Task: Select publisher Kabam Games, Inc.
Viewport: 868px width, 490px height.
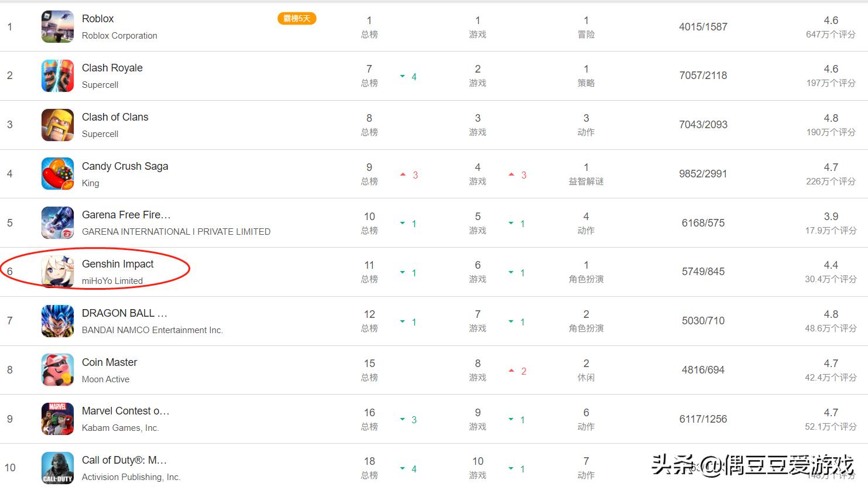Action: point(121,428)
